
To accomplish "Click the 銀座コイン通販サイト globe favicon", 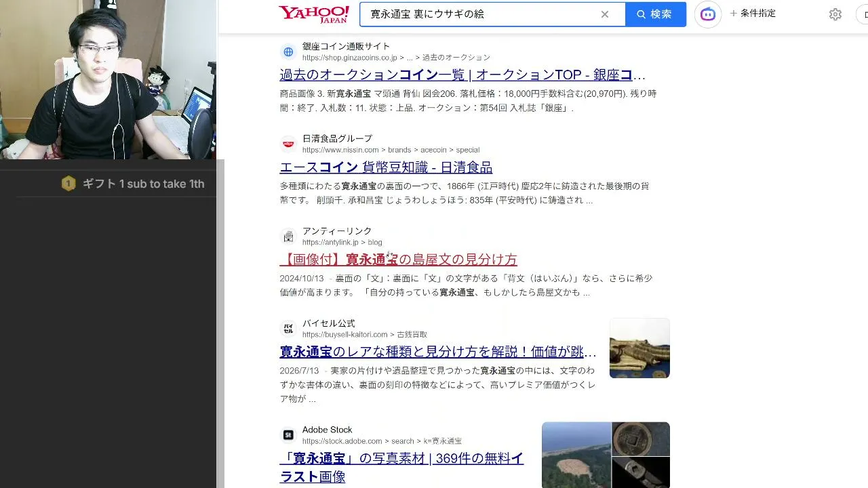I will [x=288, y=52].
